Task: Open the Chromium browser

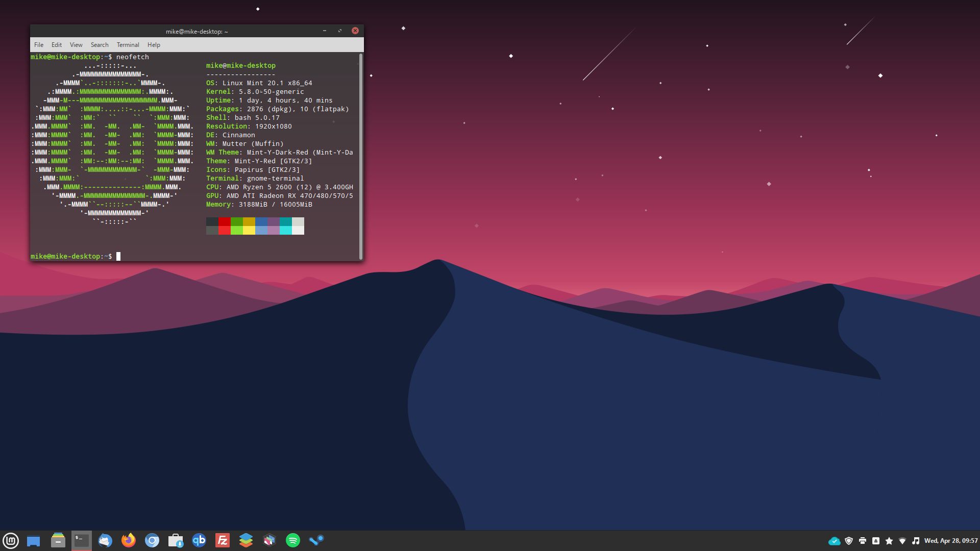Action: [153, 540]
